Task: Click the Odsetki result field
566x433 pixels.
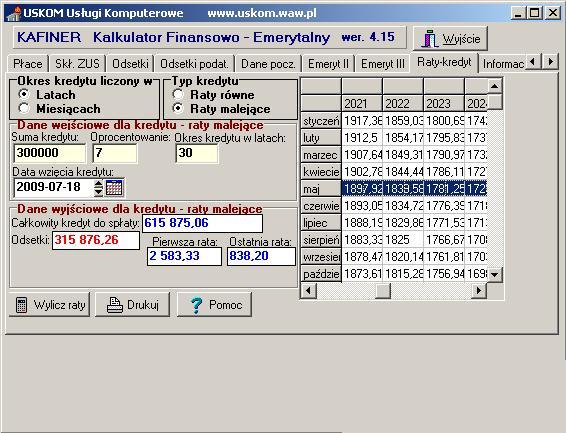Action: 96,240
